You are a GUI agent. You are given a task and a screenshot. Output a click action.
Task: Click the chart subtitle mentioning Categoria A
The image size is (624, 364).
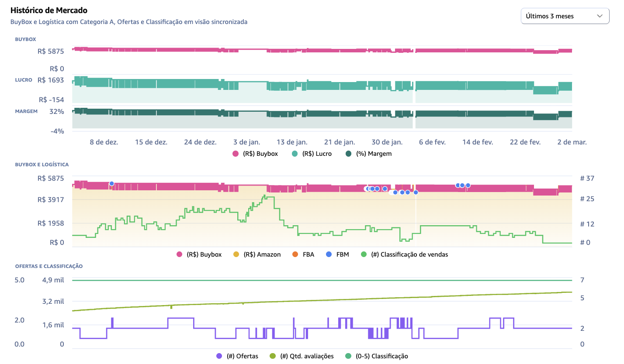click(129, 22)
